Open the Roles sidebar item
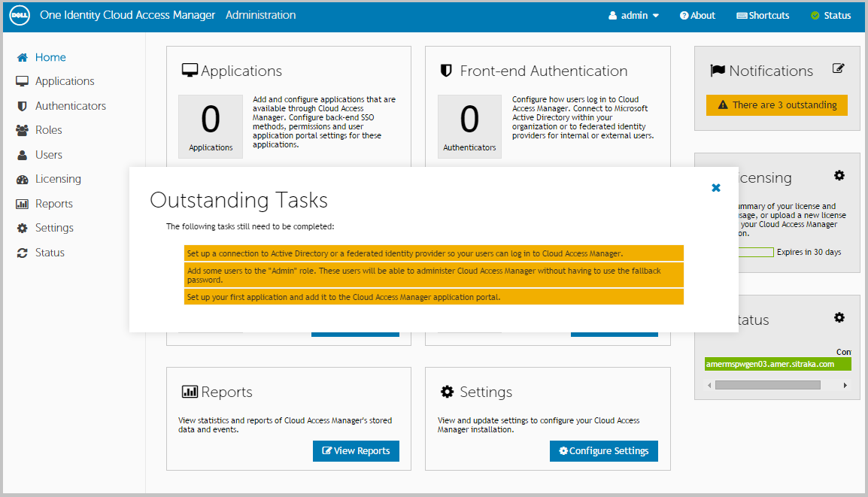868x497 pixels. (48, 130)
